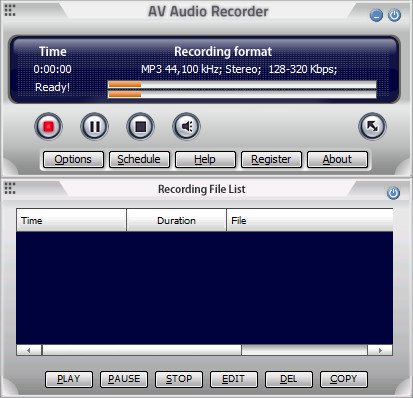Minimize AV Audio Recorder with the blue minus icon
This screenshot has height=398, width=413.
pos(376,15)
